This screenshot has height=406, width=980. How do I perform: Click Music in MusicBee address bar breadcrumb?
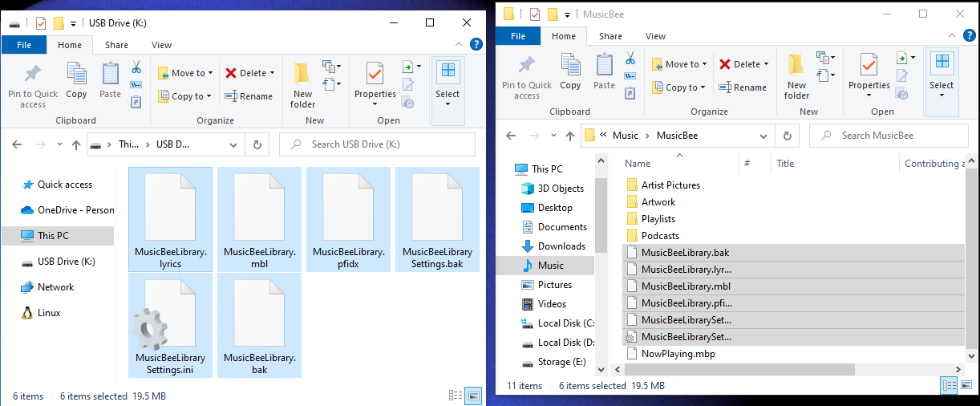[x=626, y=136]
